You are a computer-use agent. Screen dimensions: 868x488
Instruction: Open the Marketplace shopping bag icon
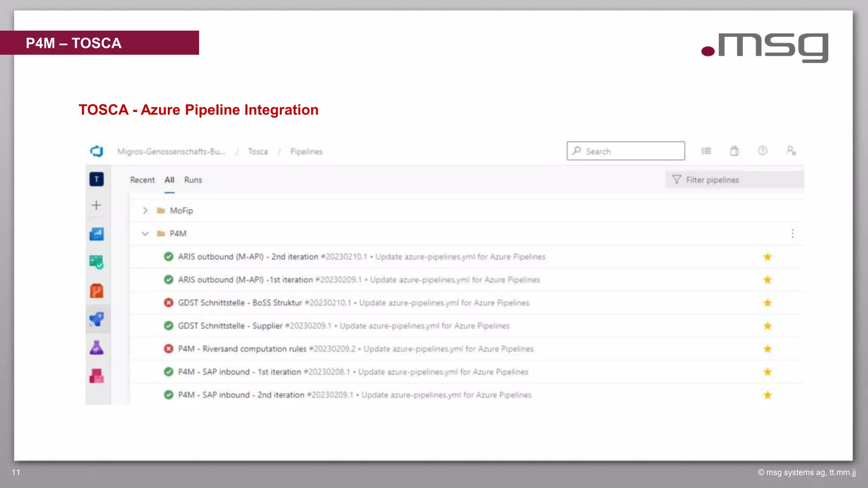pyautogui.click(x=734, y=151)
